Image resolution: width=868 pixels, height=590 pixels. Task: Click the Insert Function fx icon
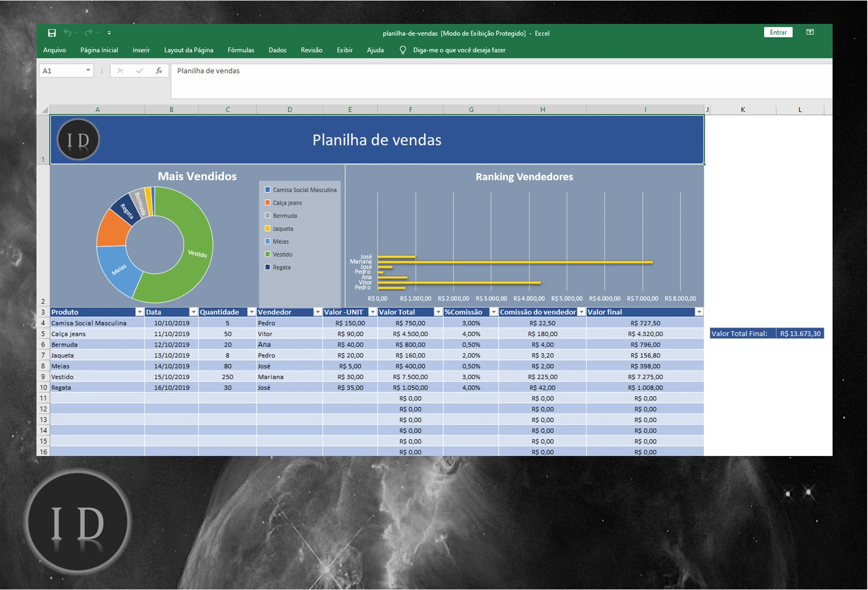[159, 71]
